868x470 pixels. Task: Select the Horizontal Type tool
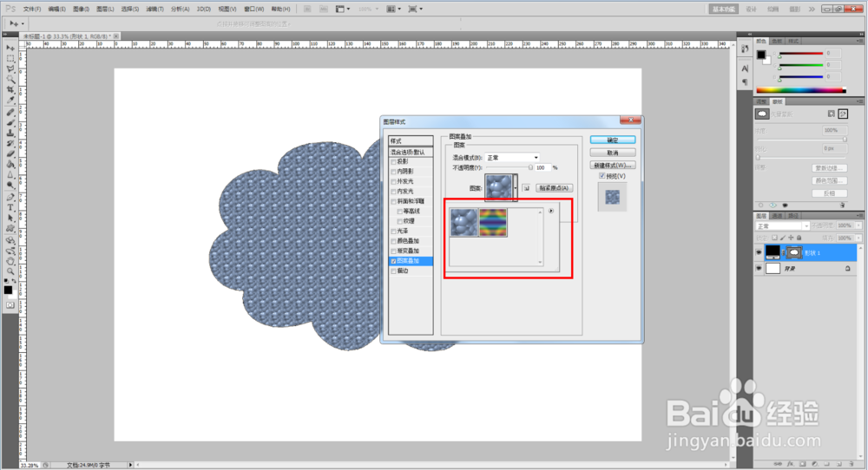(x=10, y=207)
